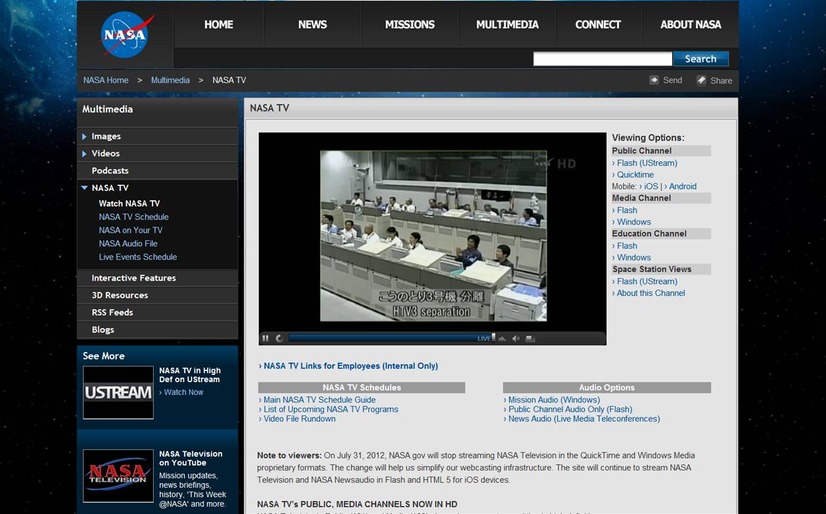Open Mission Audio (Windows) link

pyautogui.click(x=552, y=400)
